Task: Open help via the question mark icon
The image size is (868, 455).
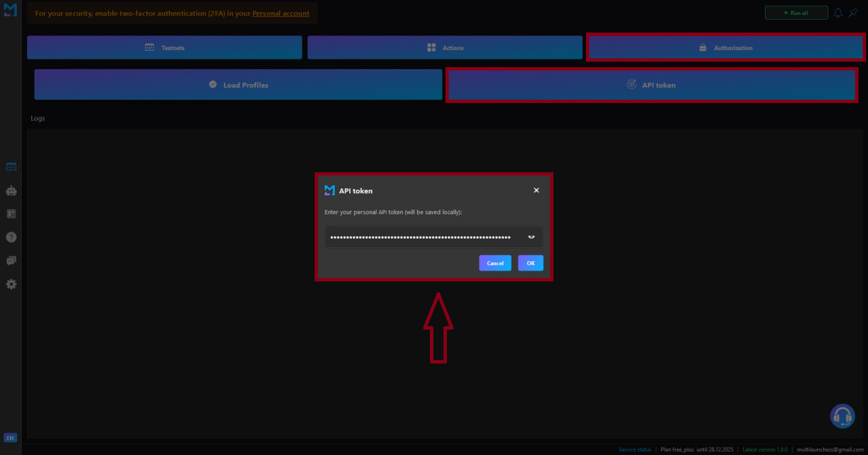Action: [11, 237]
